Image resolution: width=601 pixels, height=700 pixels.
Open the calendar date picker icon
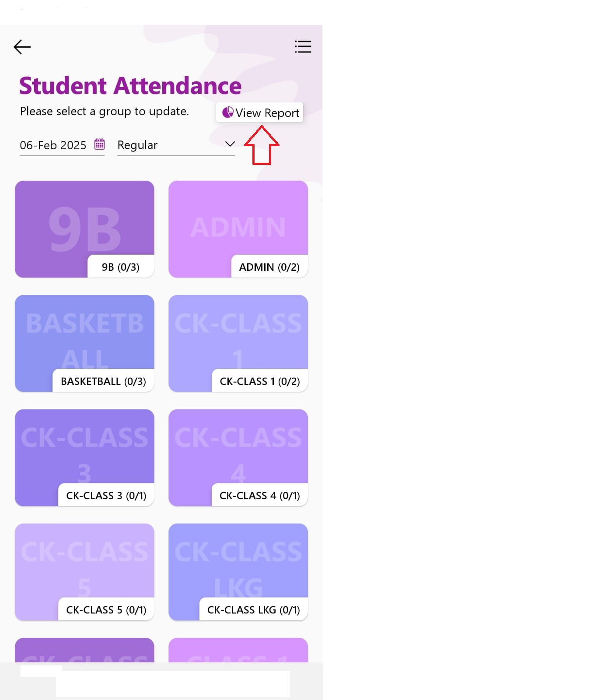click(x=100, y=144)
